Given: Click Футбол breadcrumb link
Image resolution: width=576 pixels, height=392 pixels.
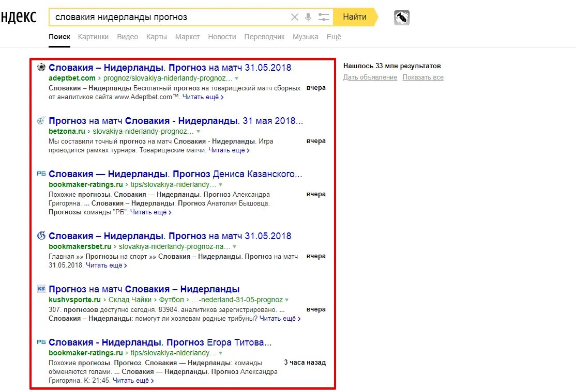Looking at the screenshot, I should [172, 300].
